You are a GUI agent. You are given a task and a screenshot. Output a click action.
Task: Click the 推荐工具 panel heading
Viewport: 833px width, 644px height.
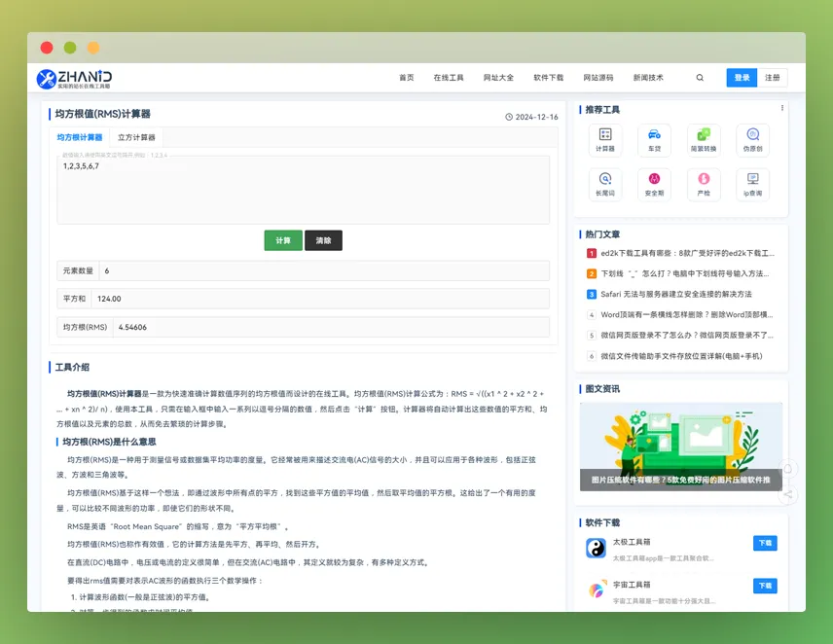pos(602,110)
